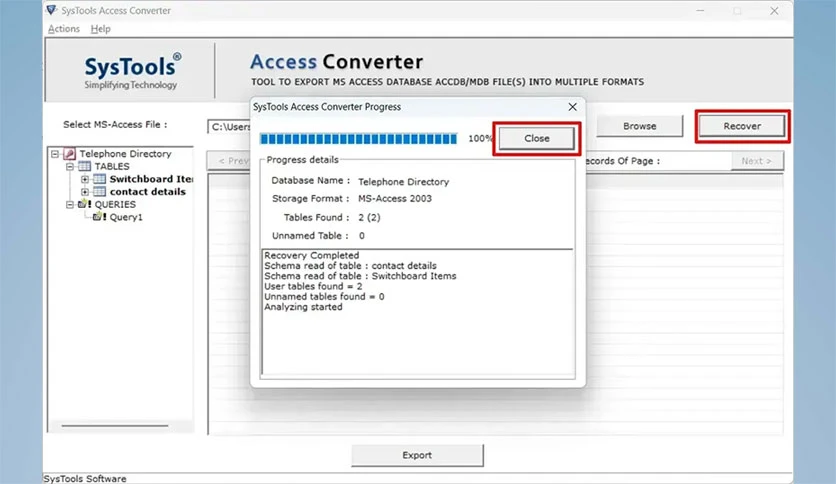Click the tree panel horizontal scrollbar
The width and height of the screenshot is (836, 484).
click(115, 426)
